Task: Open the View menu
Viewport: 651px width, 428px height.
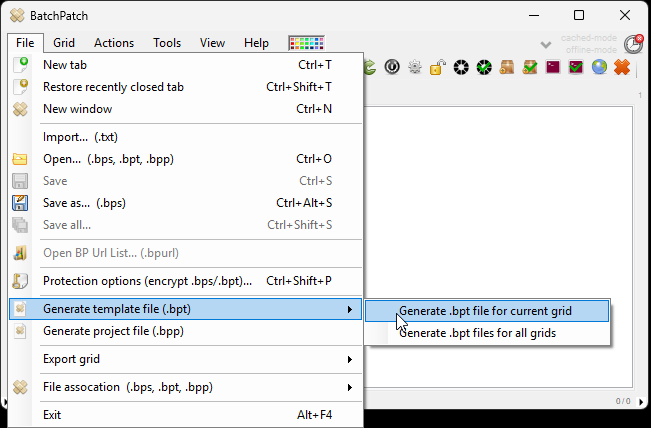Action: pos(212,43)
